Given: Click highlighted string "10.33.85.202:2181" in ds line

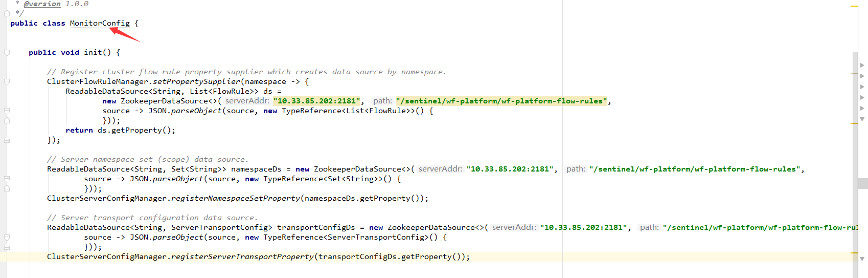Looking at the screenshot, I should (316, 101).
